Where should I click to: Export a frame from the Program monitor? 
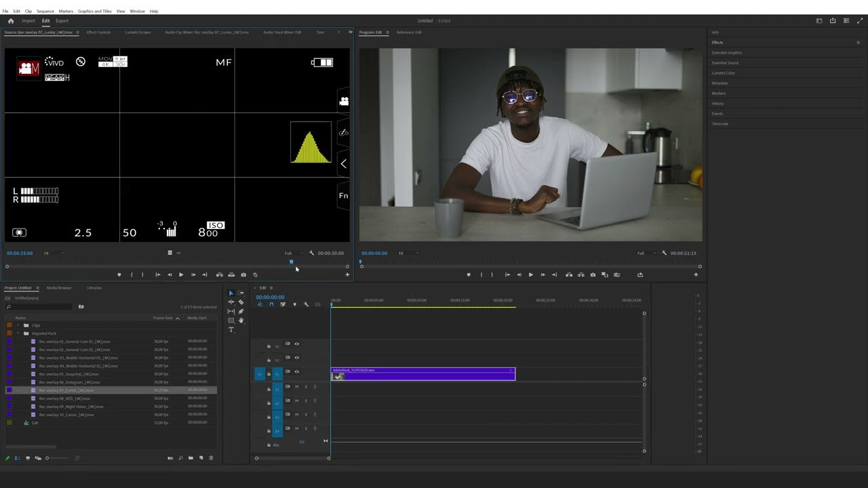click(x=593, y=274)
